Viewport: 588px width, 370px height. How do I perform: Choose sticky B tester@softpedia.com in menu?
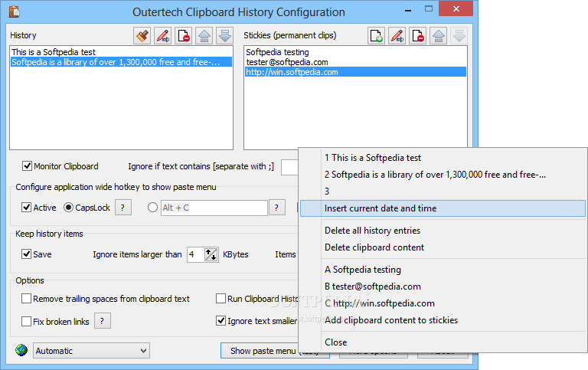click(443, 287)
